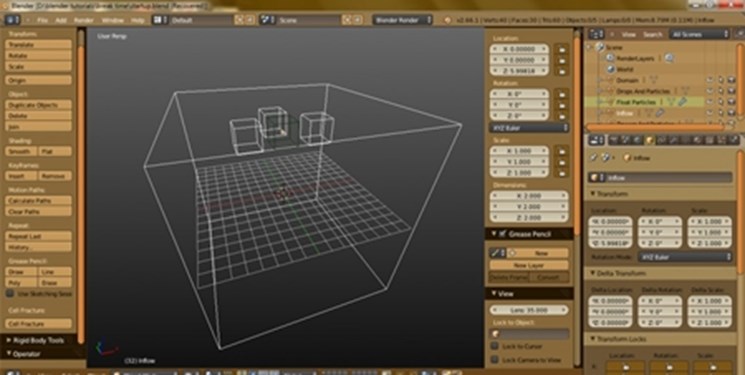Click the scene browse icon
The height and width of the screenshot is (375, 745).
267,20
